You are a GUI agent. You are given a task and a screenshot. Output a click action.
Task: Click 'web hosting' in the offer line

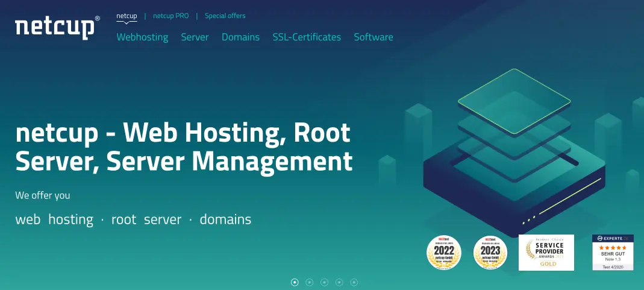(54, 219)
